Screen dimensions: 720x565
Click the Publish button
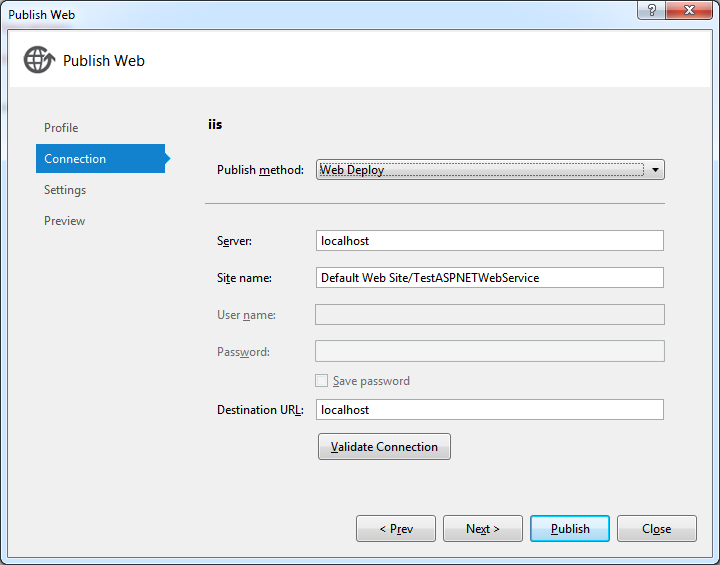pos(570,529)
